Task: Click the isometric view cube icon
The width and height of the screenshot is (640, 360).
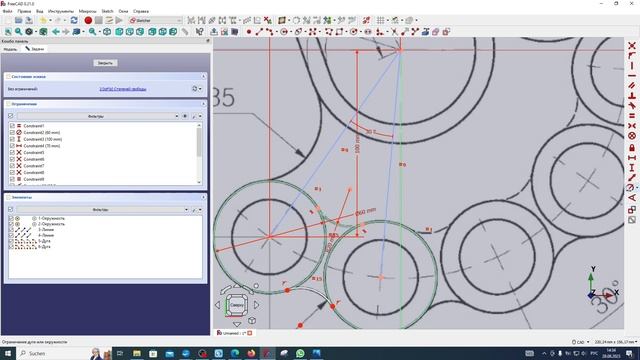Action: click(107, 31)
